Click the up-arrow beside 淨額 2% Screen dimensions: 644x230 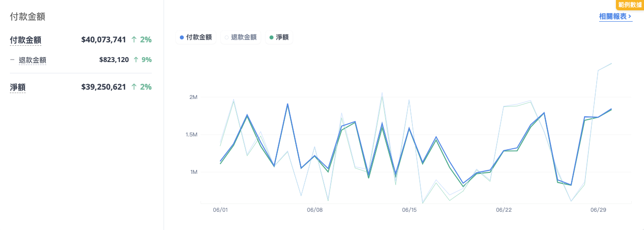134,87
